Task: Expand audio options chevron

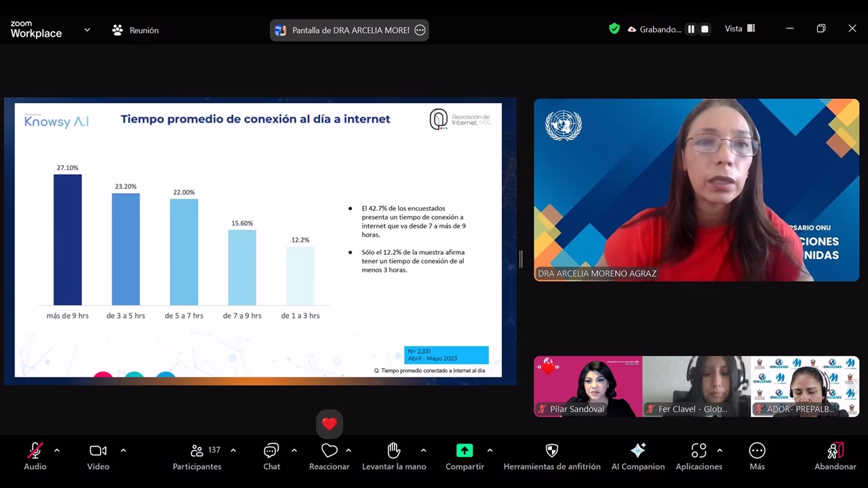Action: [57, 450]
